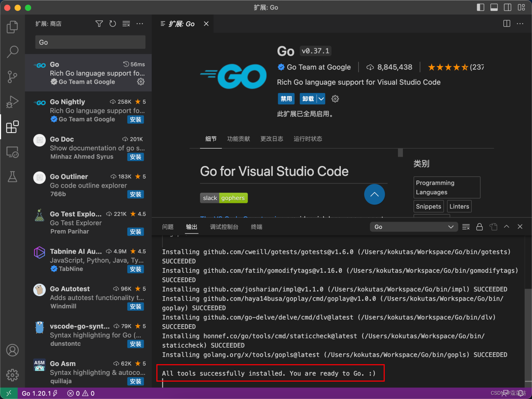The image size is (532, 399).
Task: Open Source Control view in activity bar
Action: (x=12, y=77)
